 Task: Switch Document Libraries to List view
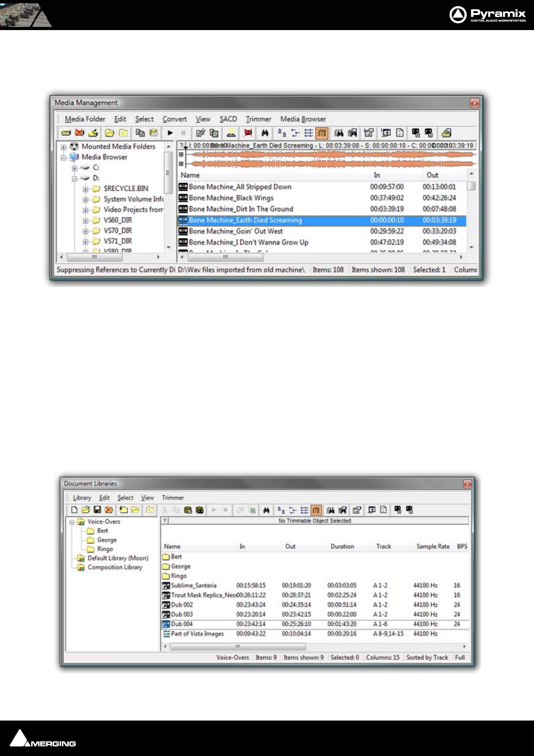(x=304, y=510)
